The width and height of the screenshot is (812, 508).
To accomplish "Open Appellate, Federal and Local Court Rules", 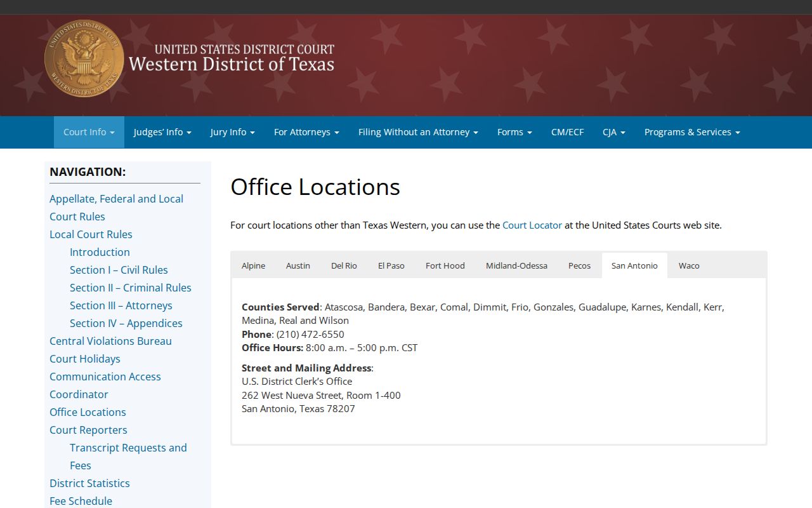I will (x=116, y=208).
